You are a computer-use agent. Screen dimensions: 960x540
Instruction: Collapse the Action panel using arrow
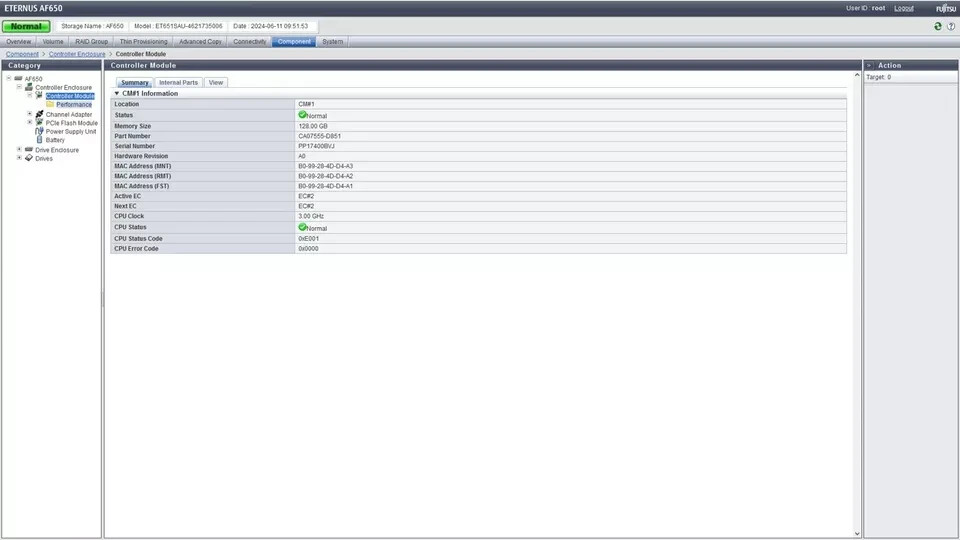click(x=869, y=65)
